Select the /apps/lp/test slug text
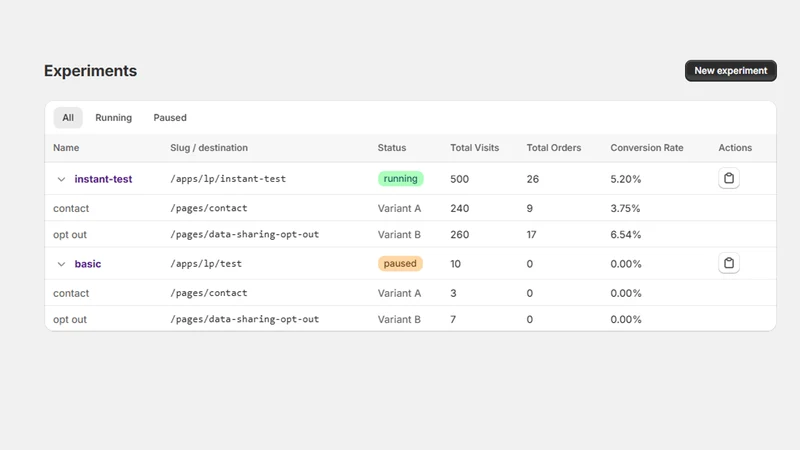 coord(206,263)
